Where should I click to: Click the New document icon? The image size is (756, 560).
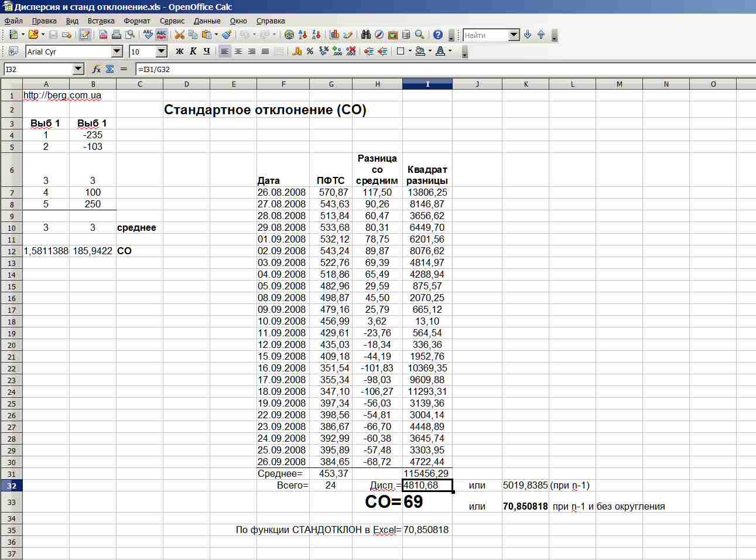click(x=13, y=35)
